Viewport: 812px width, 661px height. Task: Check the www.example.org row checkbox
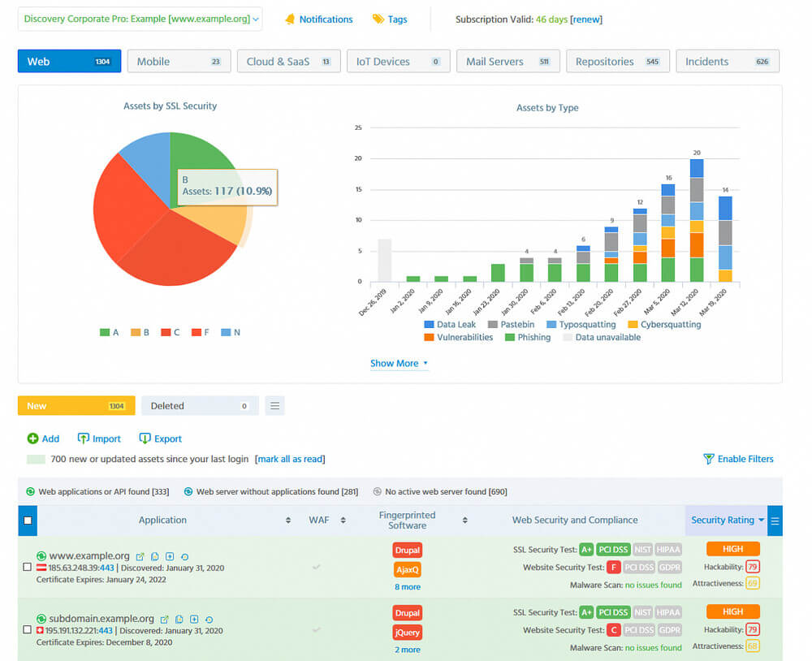(x=27, y=567)
